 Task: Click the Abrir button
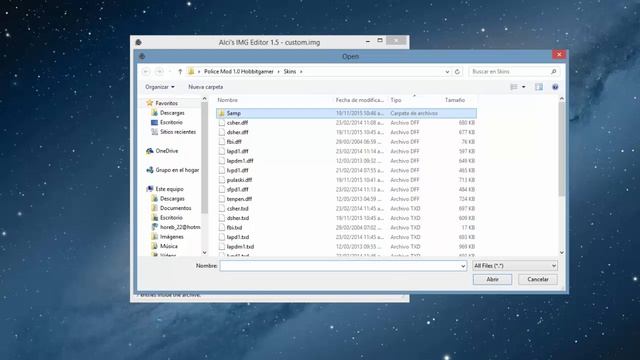pos(492,279)
